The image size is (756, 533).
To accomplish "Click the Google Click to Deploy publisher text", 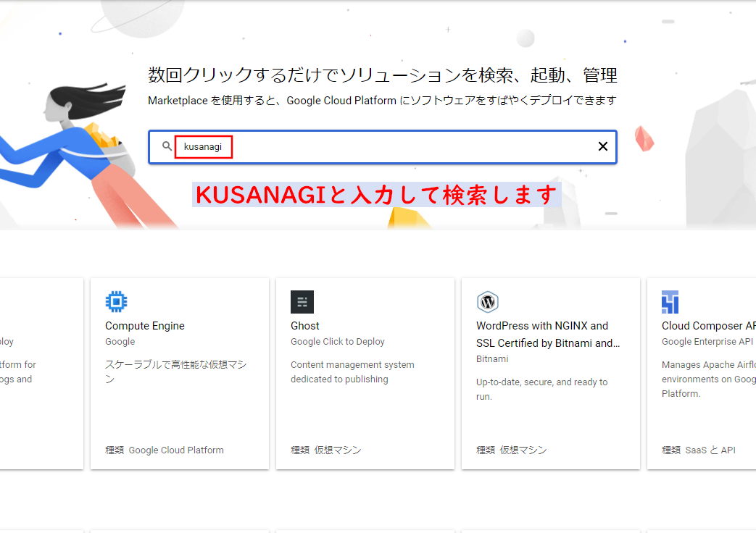I will click(338, 342).
